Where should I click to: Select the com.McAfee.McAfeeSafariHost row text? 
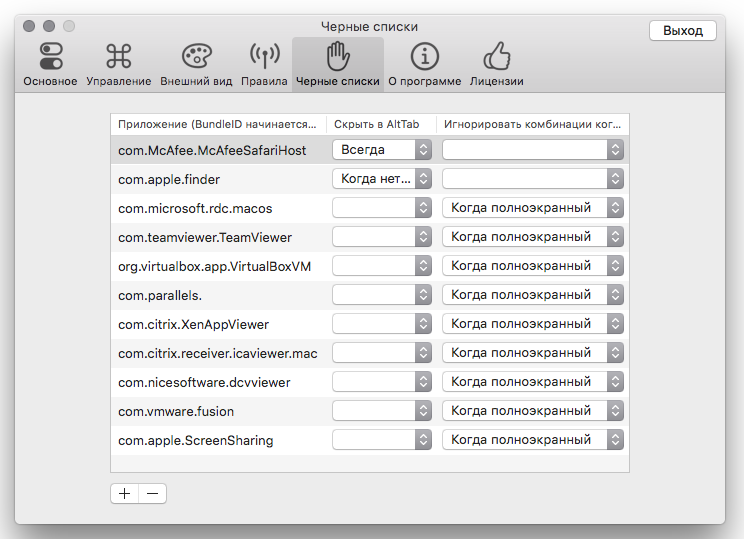[212, 150]
